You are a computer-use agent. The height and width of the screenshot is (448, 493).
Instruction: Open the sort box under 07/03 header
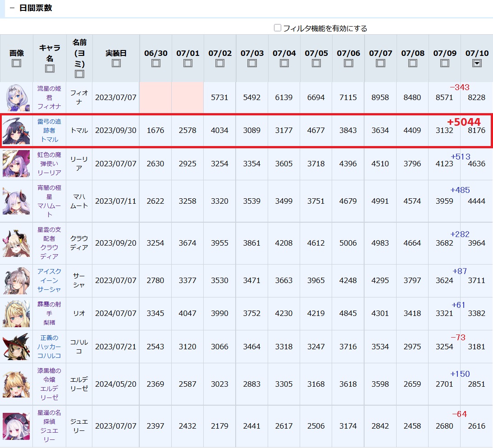(252, 63)
